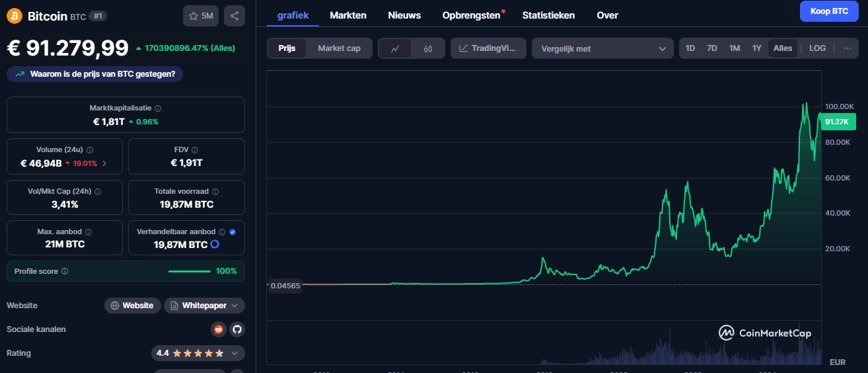Select the line chart icon
The height and width of the screenshot is (373, 868).
(395, 48)
